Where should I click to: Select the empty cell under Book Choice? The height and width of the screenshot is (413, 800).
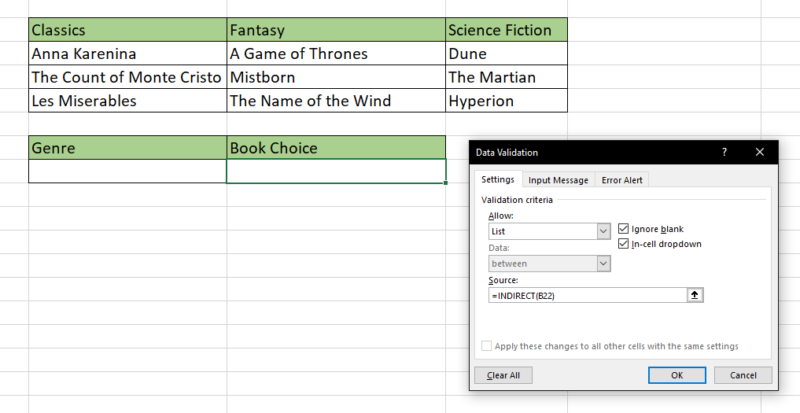(336, 172)
